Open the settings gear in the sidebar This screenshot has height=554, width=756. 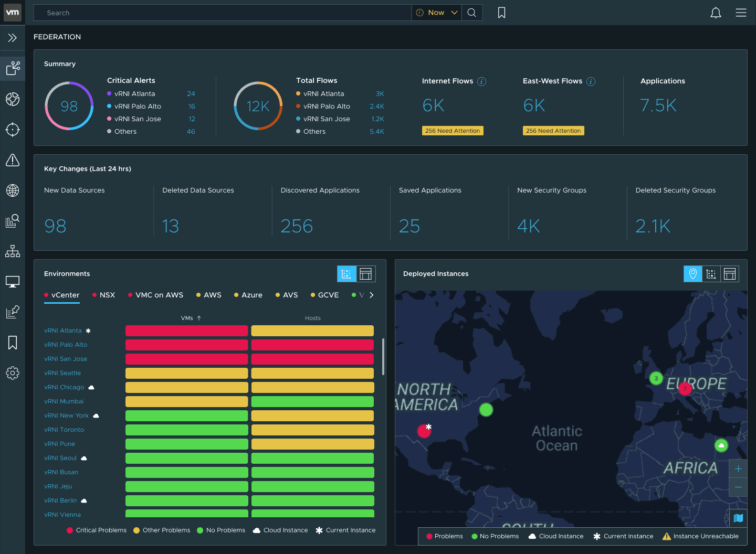(13, 373)
